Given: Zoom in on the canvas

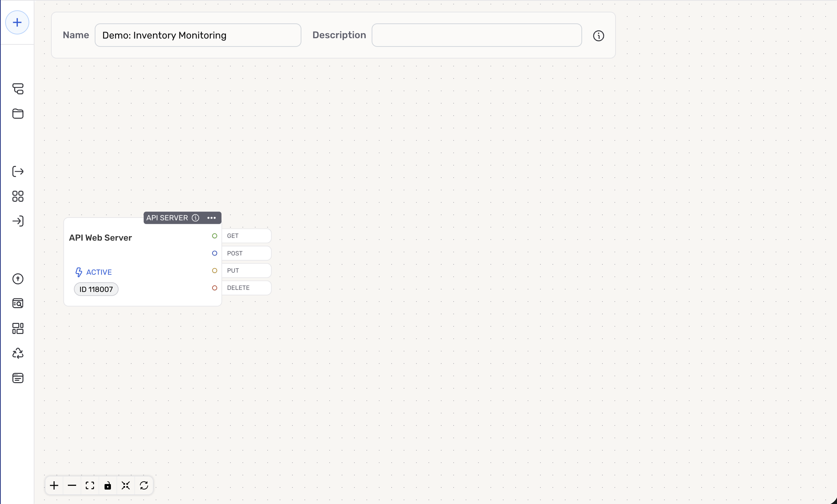Looking at the screenshot, I should [x=54, y=485].
